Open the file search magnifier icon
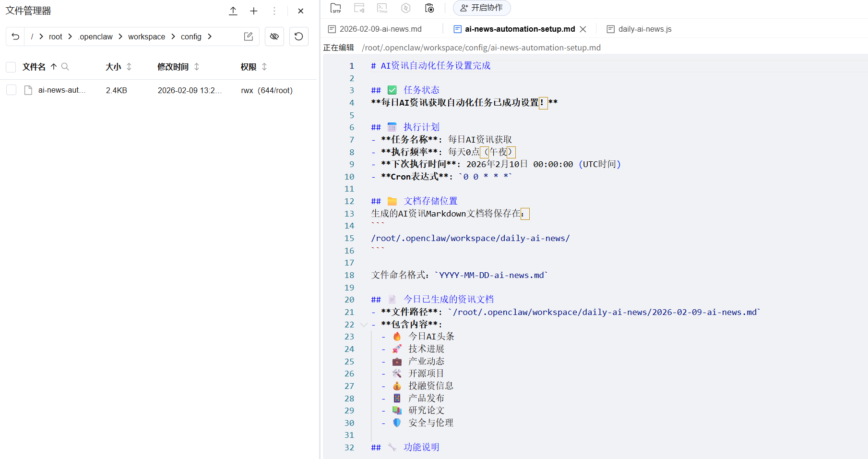 (x=66, y=67)
